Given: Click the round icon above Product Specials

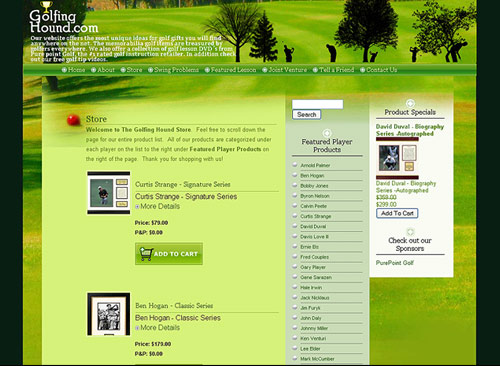Looking at the screenshot, I should tap(410, 103).
